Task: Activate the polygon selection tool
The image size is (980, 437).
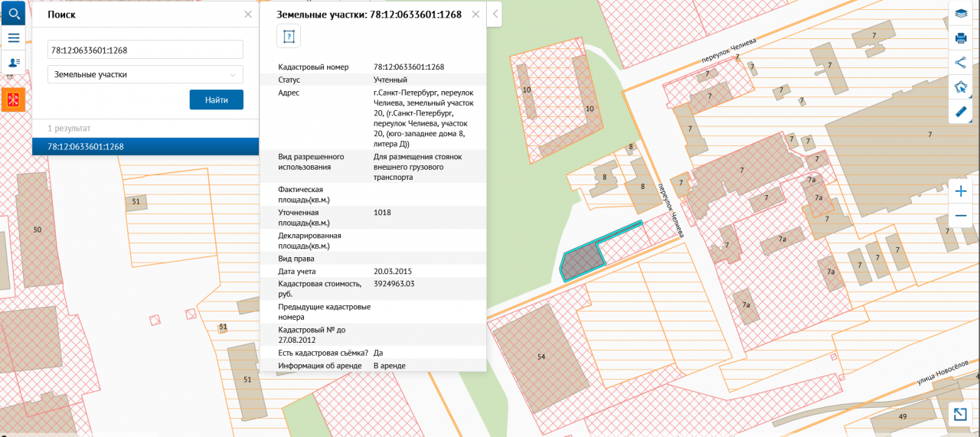Action: 961,87
